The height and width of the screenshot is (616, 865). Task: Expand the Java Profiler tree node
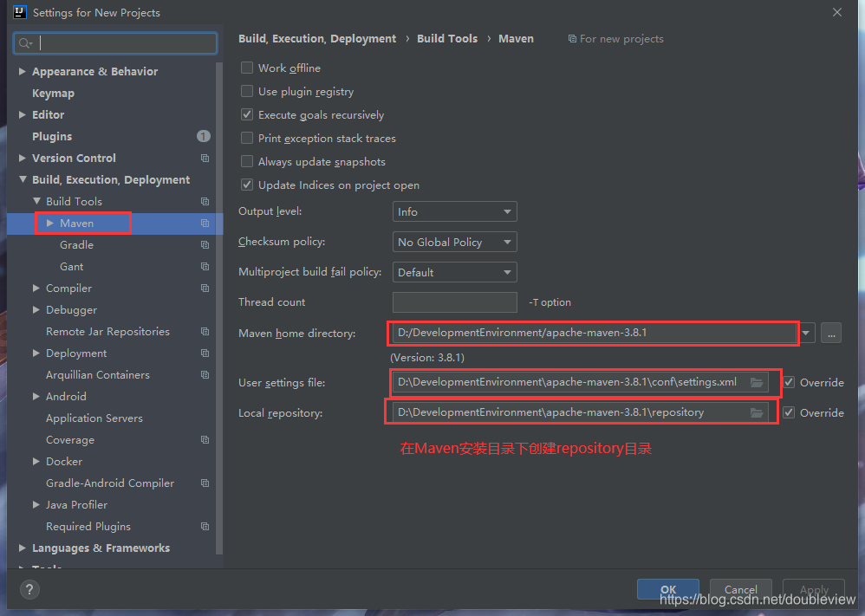tap(36, 504)
